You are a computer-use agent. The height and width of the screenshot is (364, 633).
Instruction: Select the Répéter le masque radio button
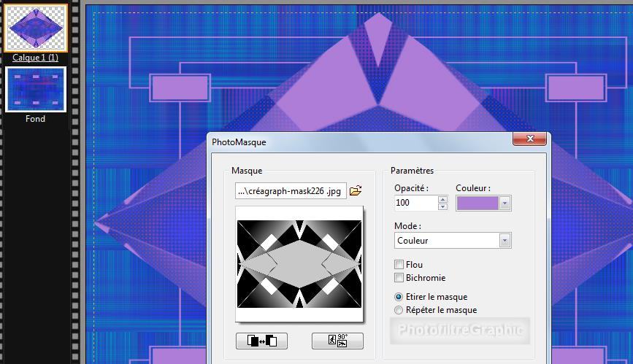[399, 310]
